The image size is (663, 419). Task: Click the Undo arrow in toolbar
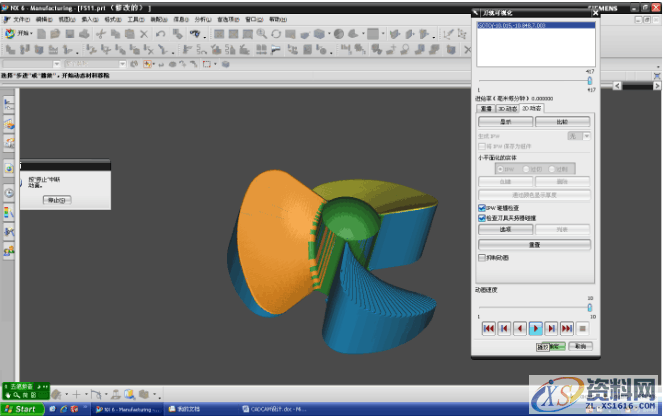[161, 34]
